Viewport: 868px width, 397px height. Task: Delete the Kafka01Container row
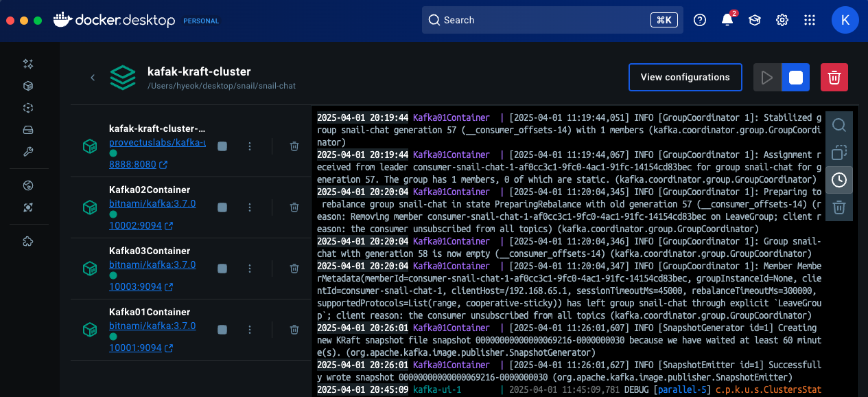[x=294, y=330]
